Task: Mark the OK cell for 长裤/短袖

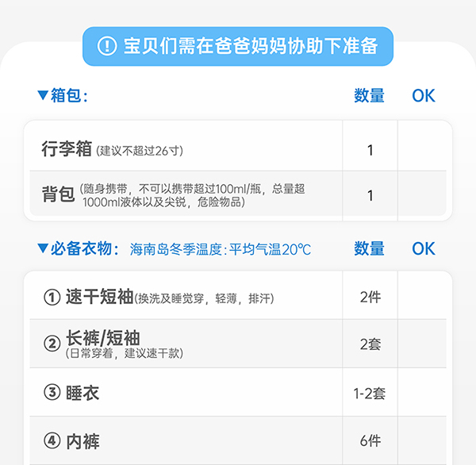Action: click(x=424, y=344)
